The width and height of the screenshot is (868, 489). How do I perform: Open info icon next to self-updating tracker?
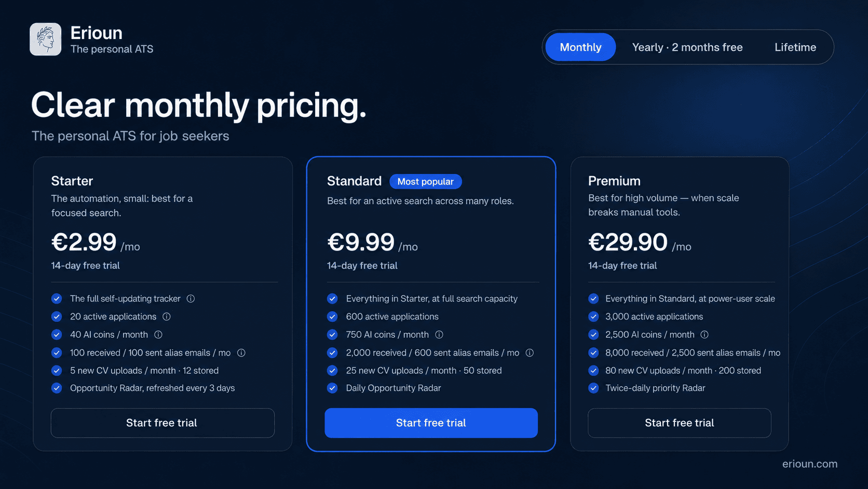[x=191, y=299]
